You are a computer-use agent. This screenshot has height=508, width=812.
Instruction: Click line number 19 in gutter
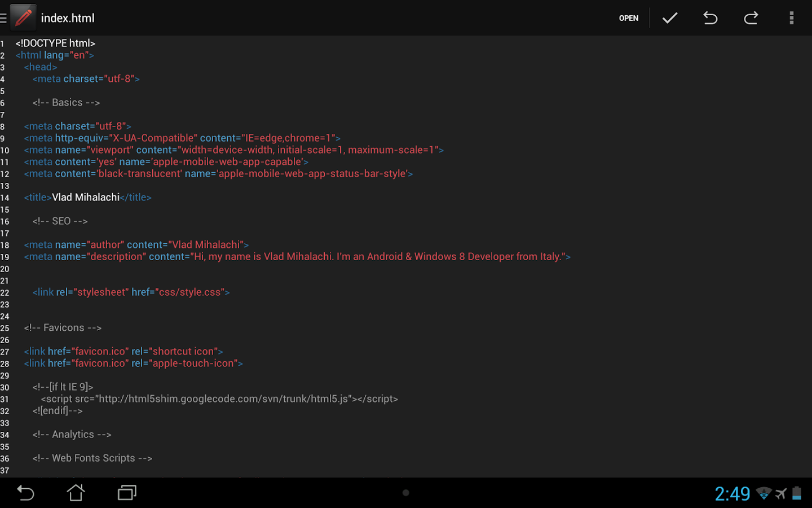click(5, 257)
